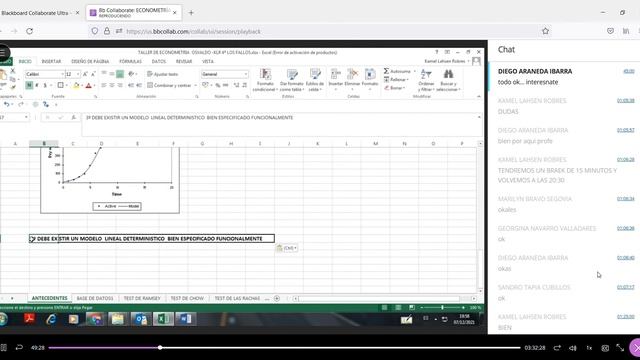Open the FÓRMULAS ribbon tab

pyautogui.click(x=130, y=62)
